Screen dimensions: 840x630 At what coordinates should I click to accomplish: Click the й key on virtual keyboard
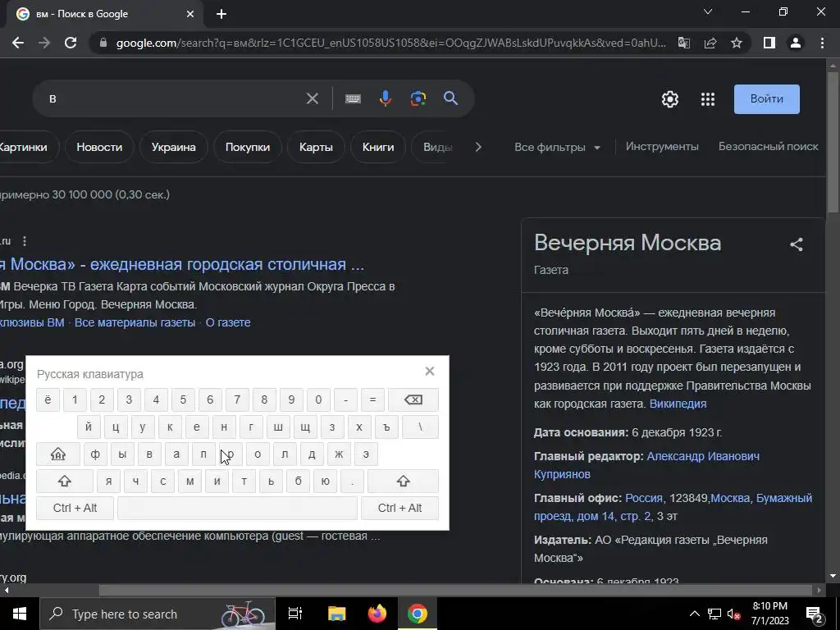[89, 427]
